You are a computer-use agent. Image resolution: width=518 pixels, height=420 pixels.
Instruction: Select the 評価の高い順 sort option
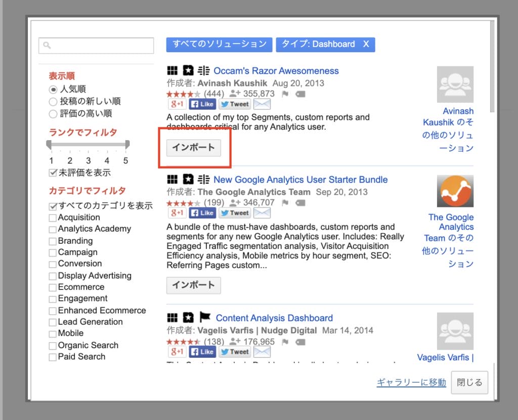(53, 114)
